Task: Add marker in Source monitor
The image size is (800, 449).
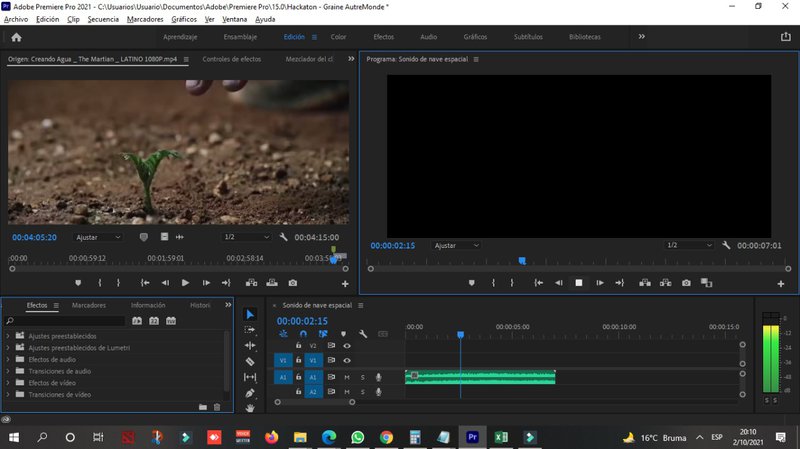Action: coord(78,283)
